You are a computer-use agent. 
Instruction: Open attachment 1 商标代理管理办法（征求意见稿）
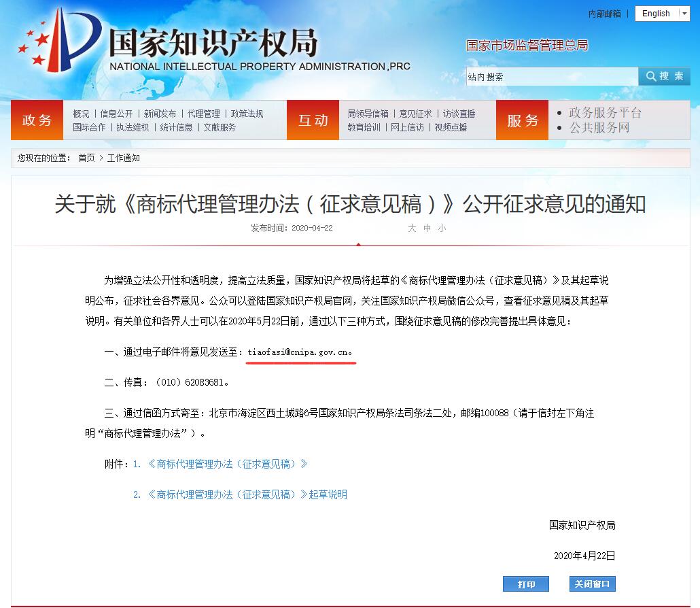[x=221, y=464]
